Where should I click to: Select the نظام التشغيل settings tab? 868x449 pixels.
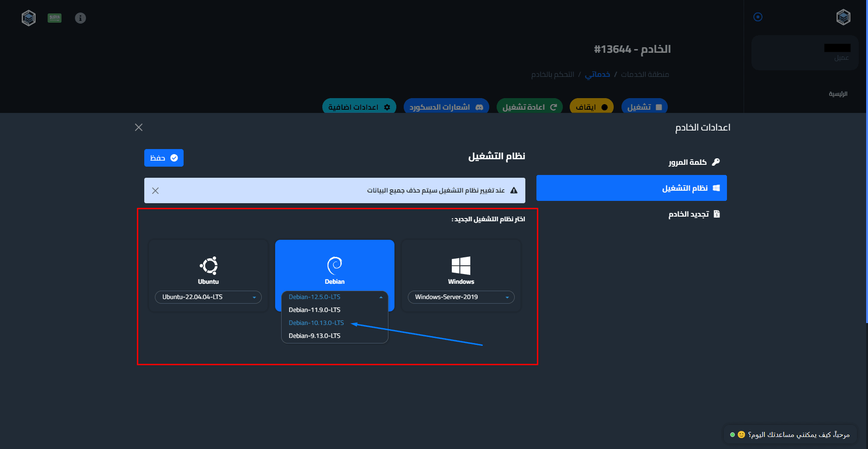632,188
